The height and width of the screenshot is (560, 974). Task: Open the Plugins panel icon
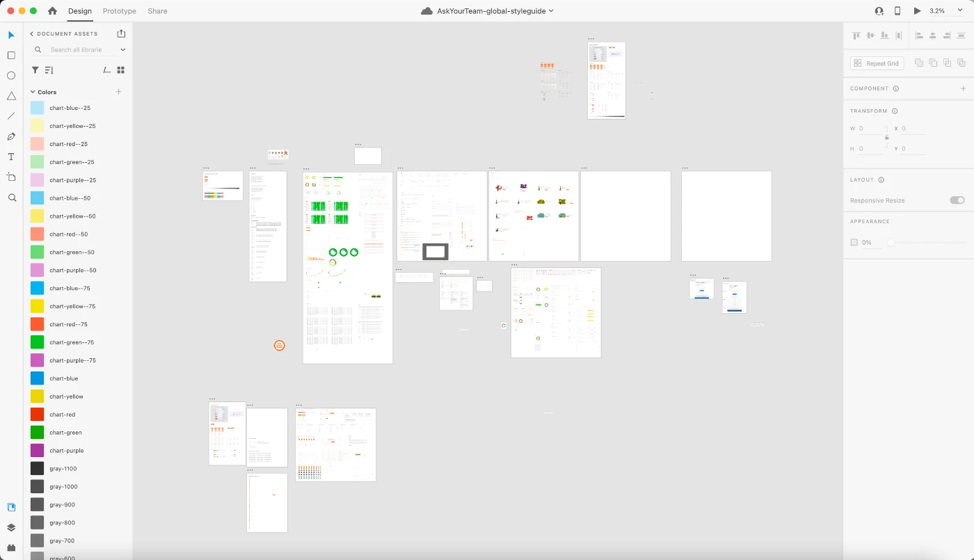click(11, 547)
